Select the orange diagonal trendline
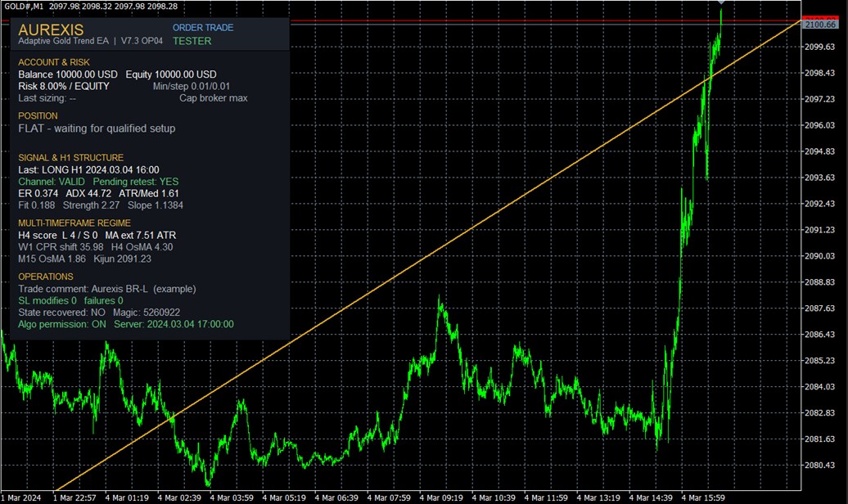The width and height of the screenshot is (848, 504). 427,256
